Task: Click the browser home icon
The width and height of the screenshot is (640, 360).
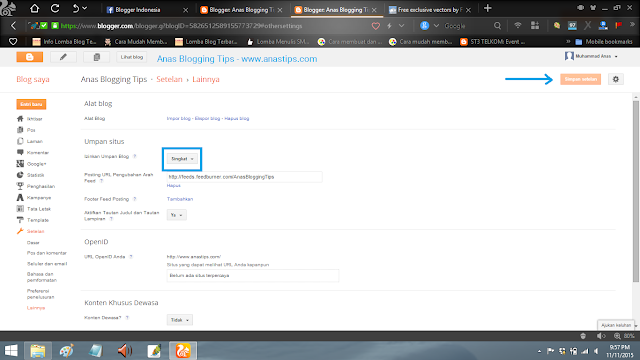Action: coord(34,9)
